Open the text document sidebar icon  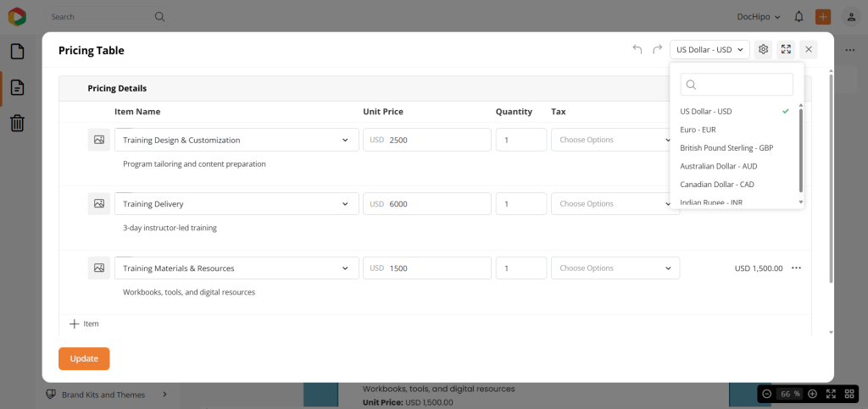pos(18,87)
